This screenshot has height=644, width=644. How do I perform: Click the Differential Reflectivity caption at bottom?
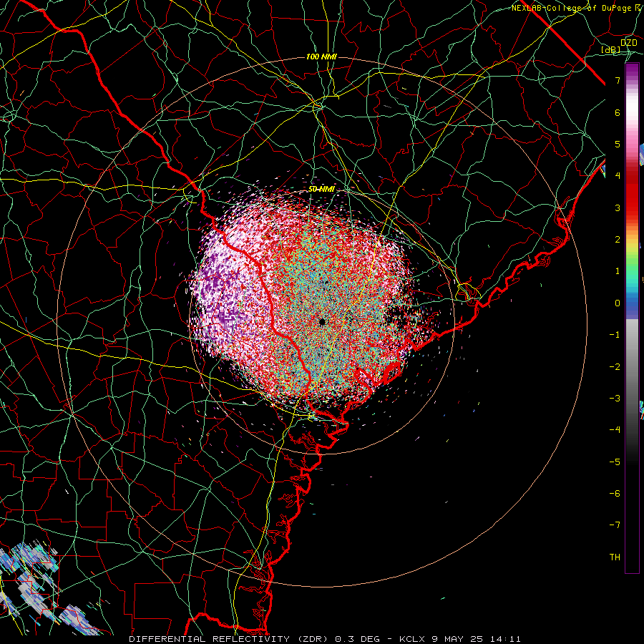(x=325, y=639)
